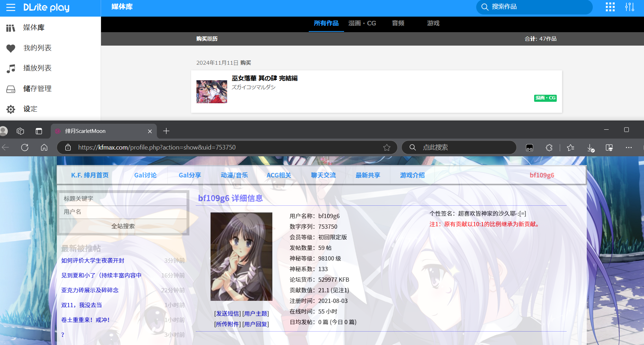
Task: Click the user avatar image of bf109g6
Action: tap(241, 257)
